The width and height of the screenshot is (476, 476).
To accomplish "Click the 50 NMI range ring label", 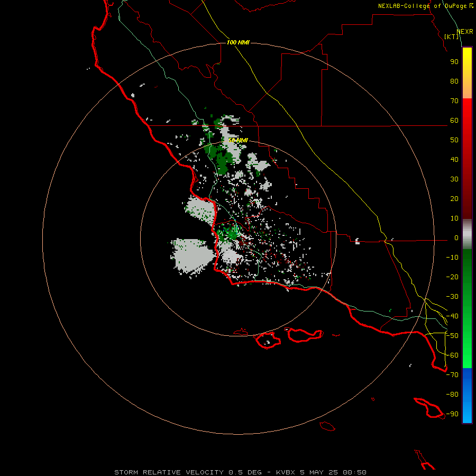I will coord(238,140).
